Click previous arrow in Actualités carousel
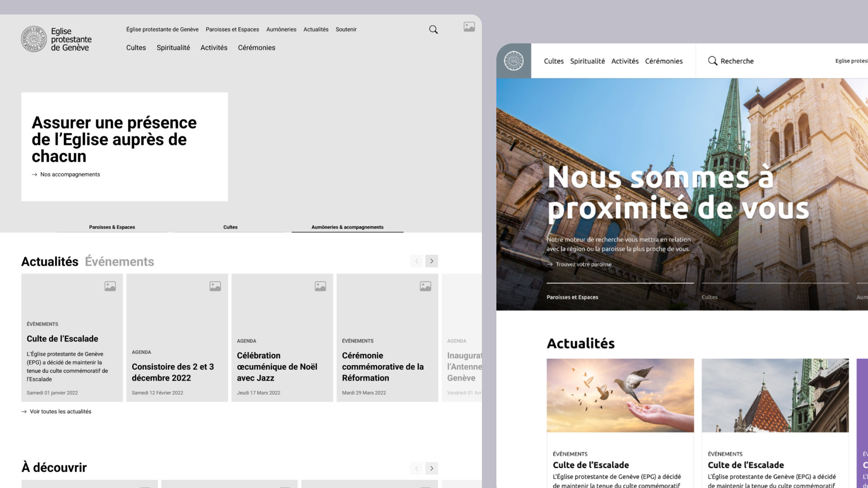The image size is (868, 488). click(416, 261)
